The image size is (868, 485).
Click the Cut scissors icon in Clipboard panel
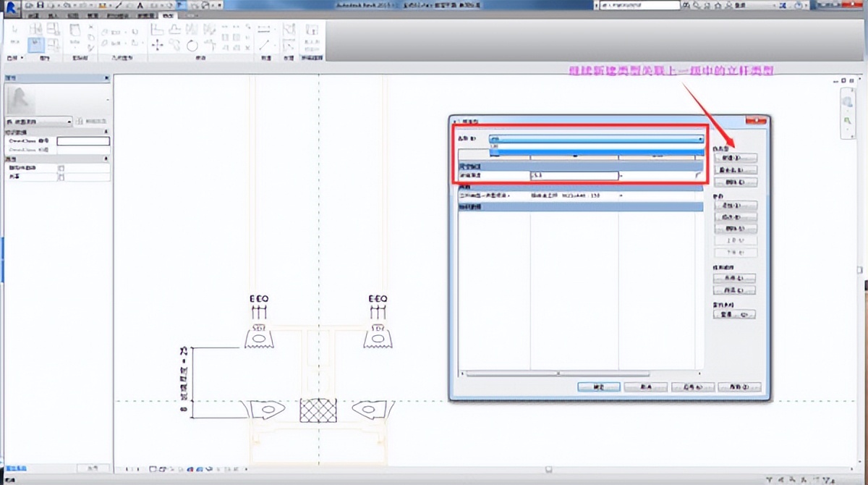[91, 26]
